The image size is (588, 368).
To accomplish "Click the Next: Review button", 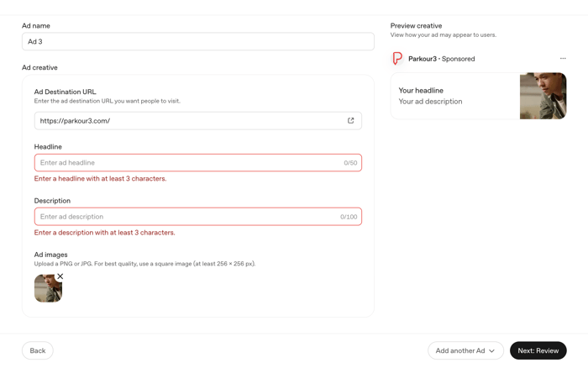I will pyautogui.click(x=538, y=350).
